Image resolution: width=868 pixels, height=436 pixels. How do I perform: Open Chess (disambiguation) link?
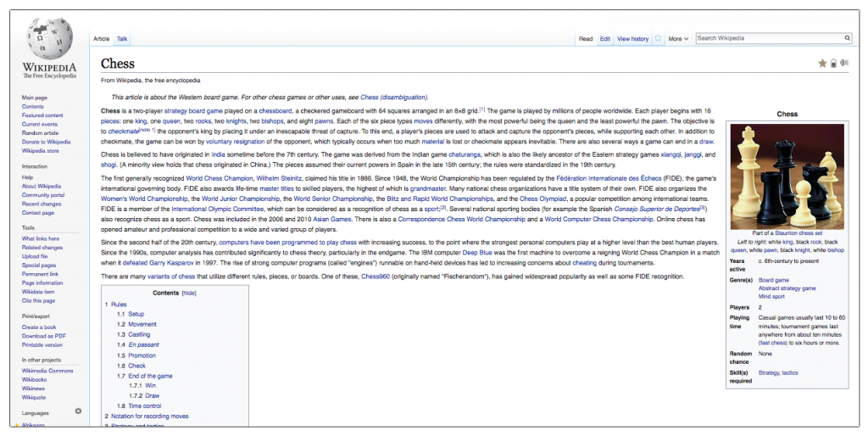[393, 98]
